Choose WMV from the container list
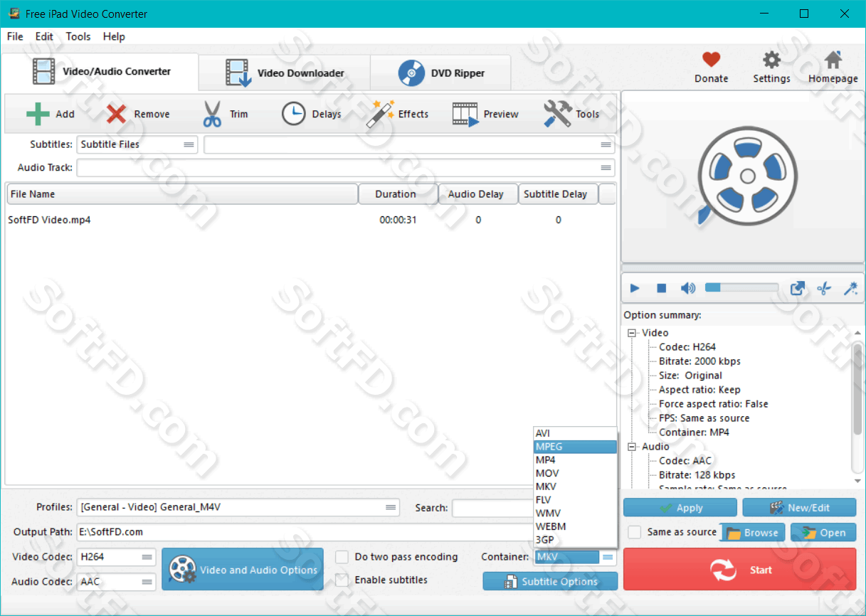This screenshot has height=616, width=866. pos(575,513)
